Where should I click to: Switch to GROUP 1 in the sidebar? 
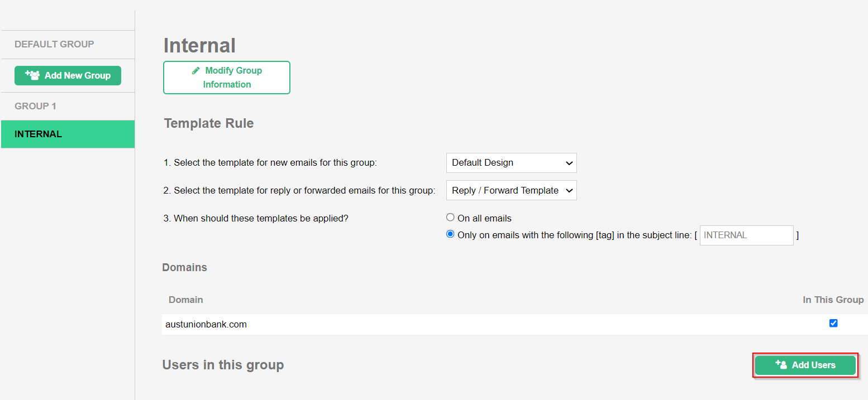35,106
